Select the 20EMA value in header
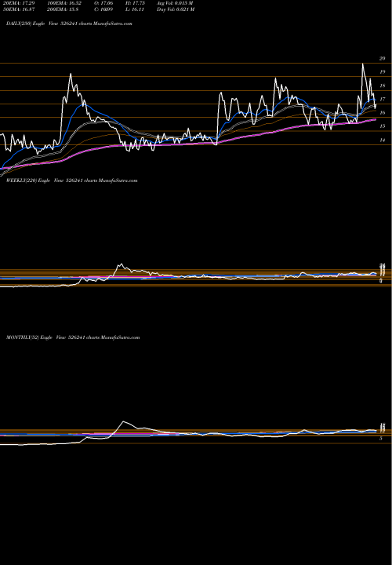Image resolution: width=392 pixels, height=565 pixels. (x=19, y=3)
